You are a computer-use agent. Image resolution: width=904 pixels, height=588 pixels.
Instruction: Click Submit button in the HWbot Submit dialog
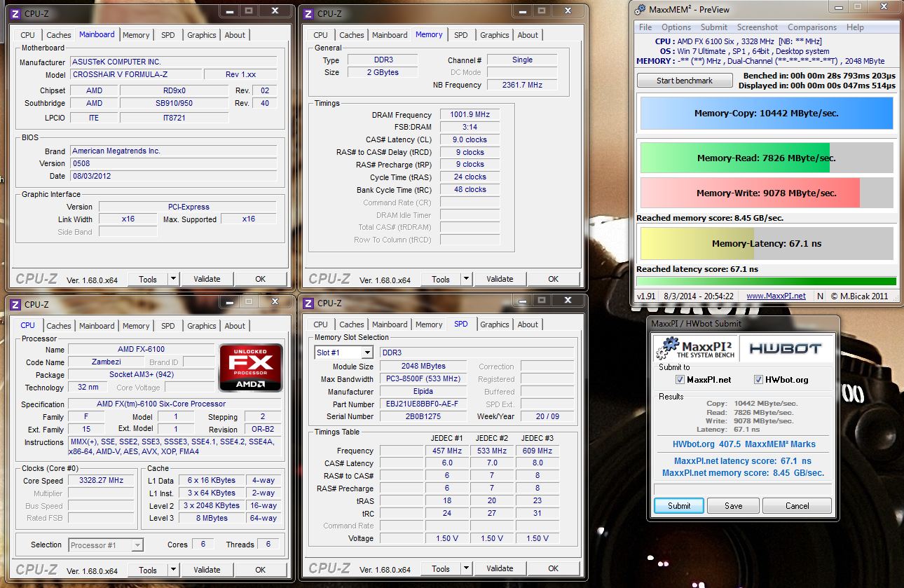coord(679,505)
